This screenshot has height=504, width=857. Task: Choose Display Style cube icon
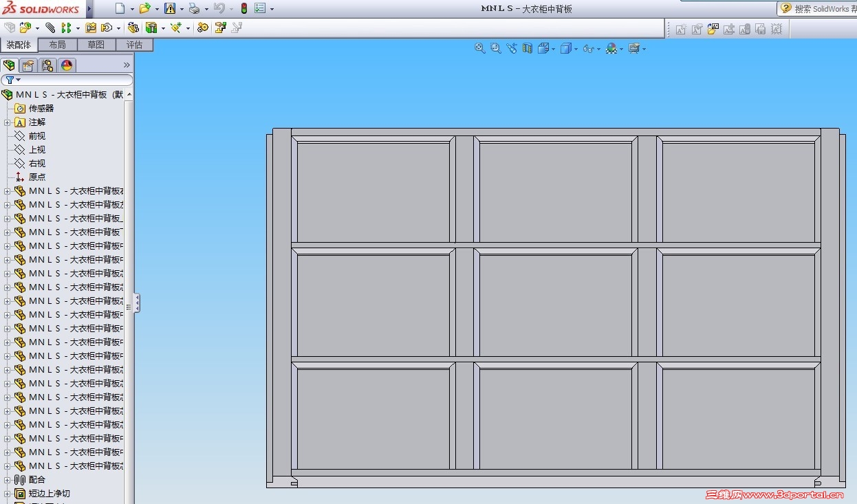[x=565, y=48]
